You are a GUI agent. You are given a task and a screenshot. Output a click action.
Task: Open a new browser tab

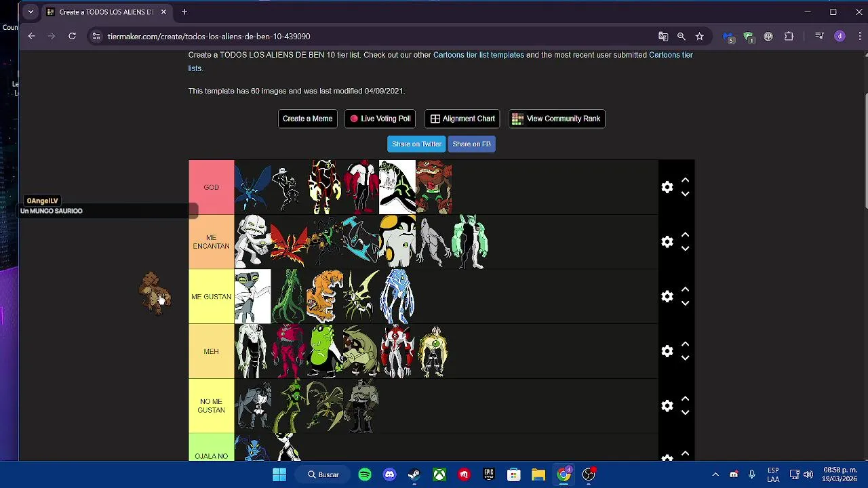point(184,12)
